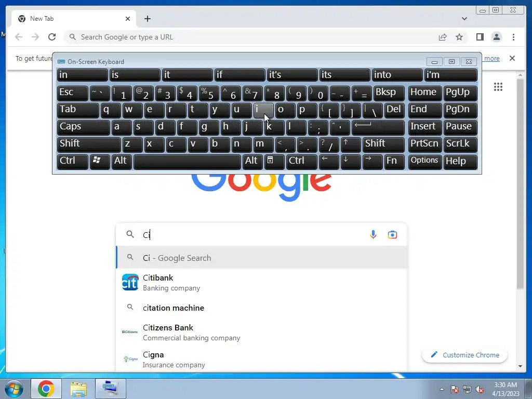The image size is (532, 399).
Task: Share this page via the share icon
Action: coord(443,37)
